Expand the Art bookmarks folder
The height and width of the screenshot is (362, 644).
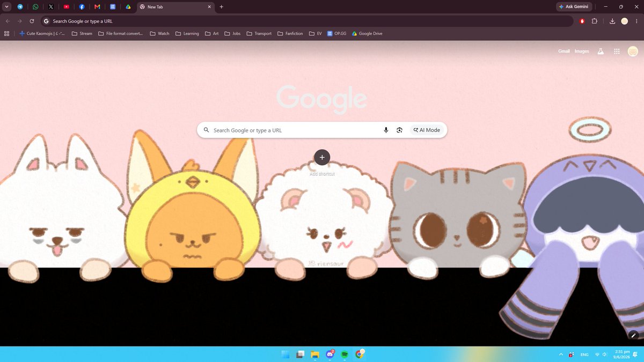click(212, 33)
